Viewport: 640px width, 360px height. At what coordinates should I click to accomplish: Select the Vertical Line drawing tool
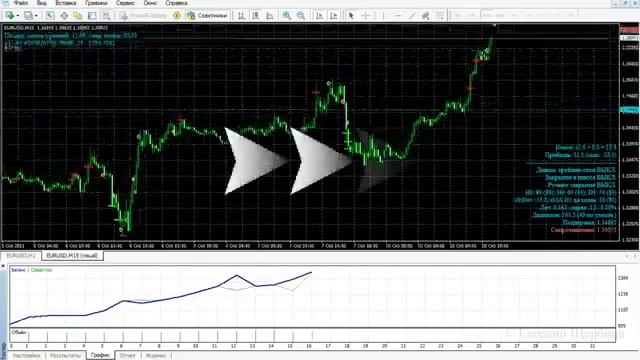[x=383, y=16]
